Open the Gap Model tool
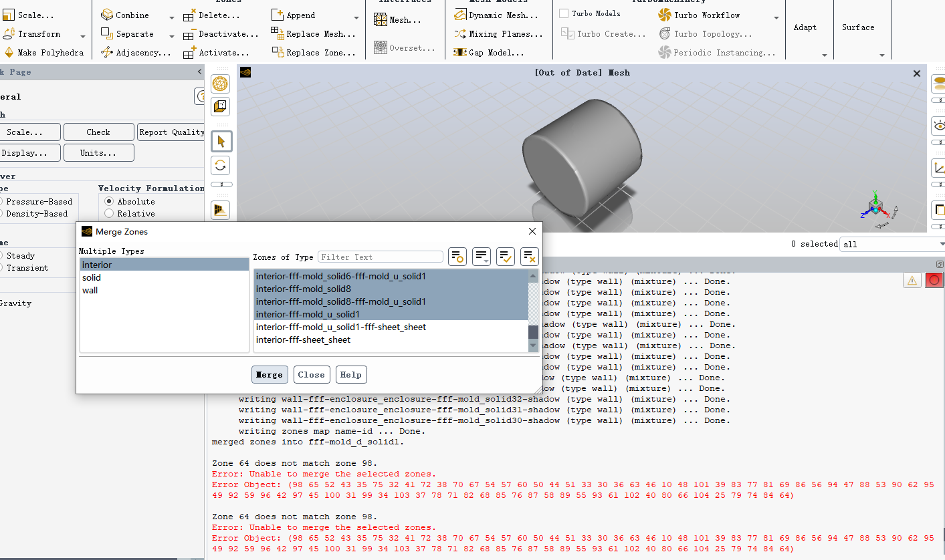This screenshot has width=945, height=560. (489, 53)
